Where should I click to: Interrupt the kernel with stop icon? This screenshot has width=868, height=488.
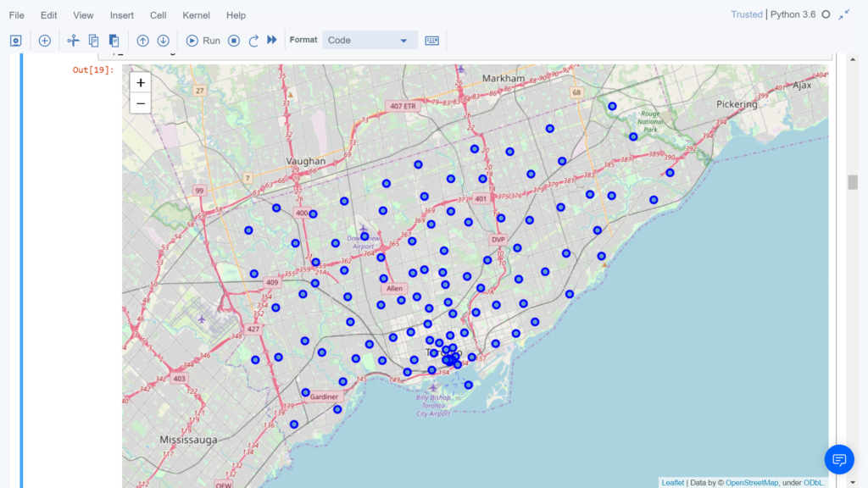[x=233, y=40]
